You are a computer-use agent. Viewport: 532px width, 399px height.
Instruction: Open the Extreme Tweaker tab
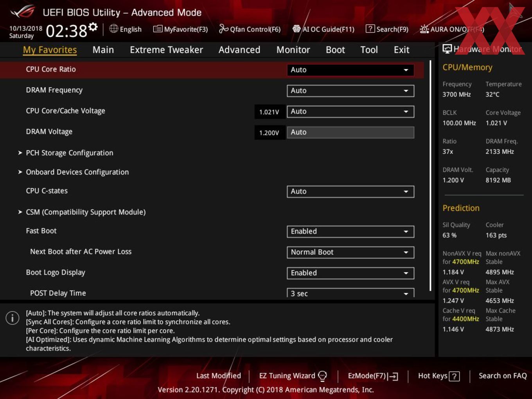tap(166, 50)
